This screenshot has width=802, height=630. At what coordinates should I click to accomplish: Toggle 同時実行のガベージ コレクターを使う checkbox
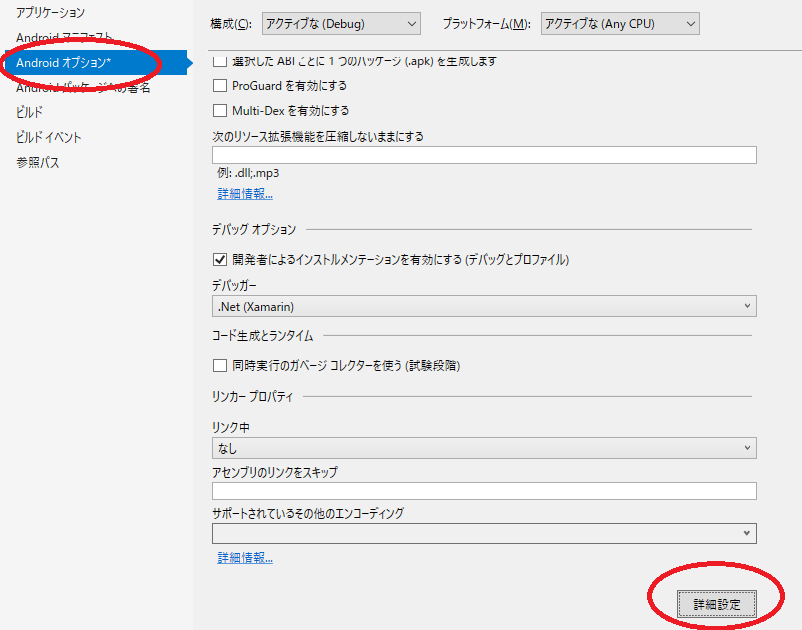click(x=220, y=366)
